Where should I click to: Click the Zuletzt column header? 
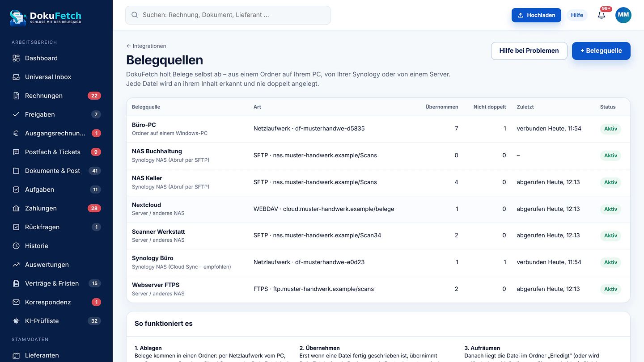pyautogui.click(x=525, y=107)
